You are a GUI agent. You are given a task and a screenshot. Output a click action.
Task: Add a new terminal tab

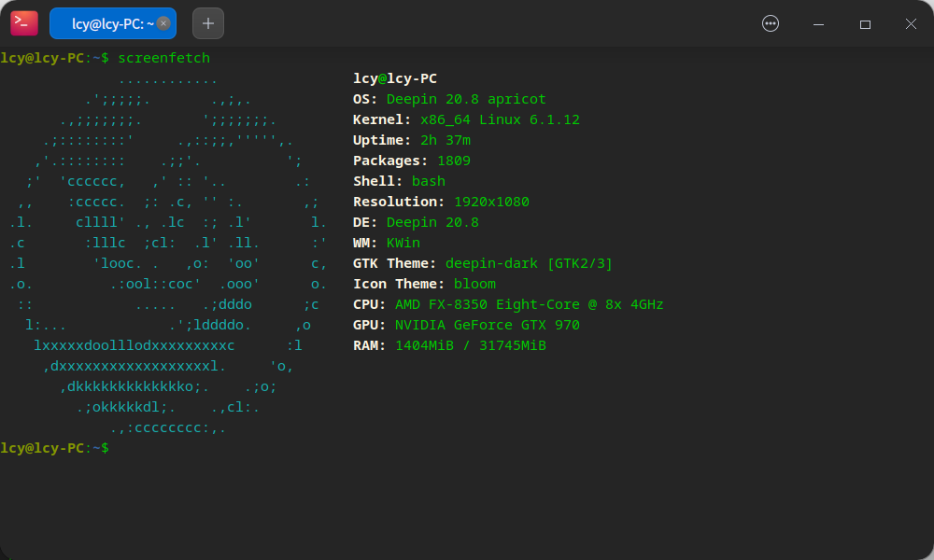click(208, 23)
